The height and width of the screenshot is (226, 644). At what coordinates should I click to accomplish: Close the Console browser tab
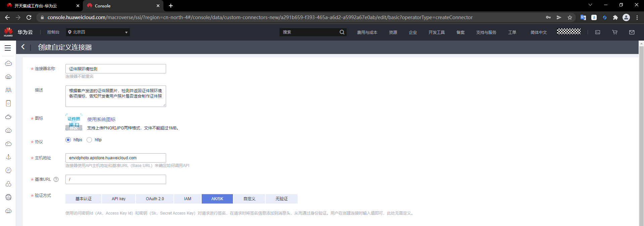pyautogui.click(x=158, y=6)
